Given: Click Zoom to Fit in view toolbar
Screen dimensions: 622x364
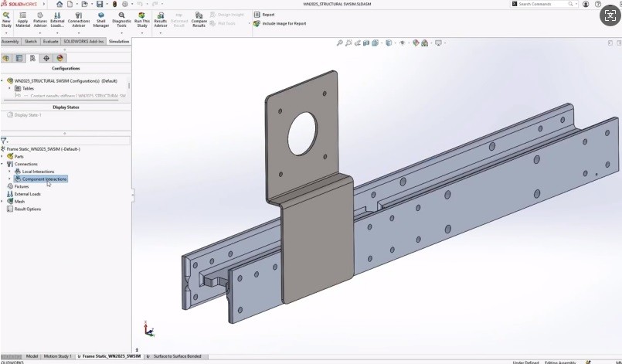Looking at the screenshot, I should (339, 43).
